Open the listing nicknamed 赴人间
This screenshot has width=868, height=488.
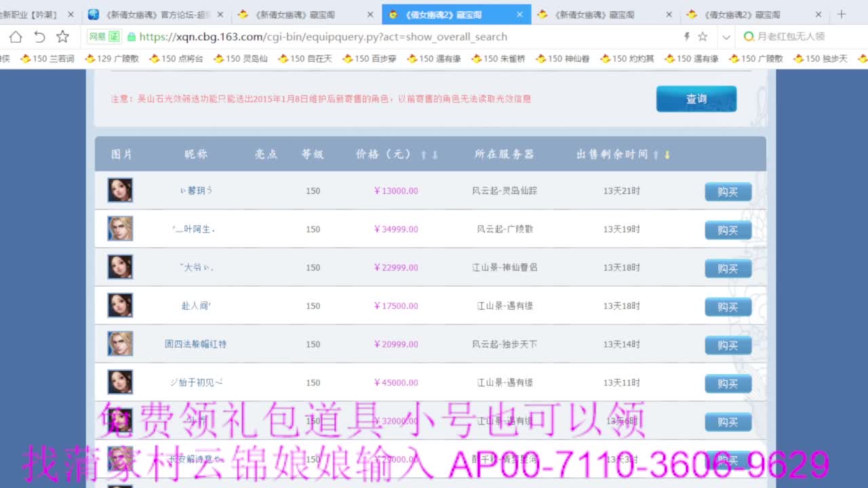[195, 306]
